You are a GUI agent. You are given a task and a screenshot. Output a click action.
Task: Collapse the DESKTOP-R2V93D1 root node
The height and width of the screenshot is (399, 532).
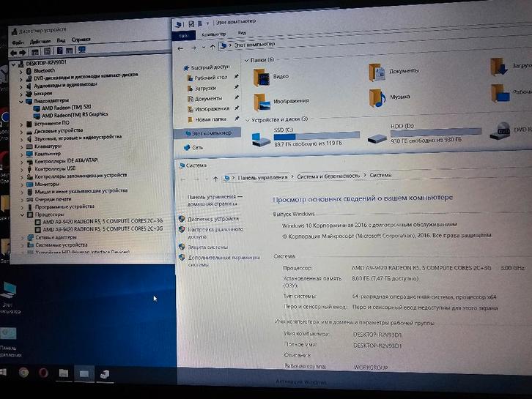[14, 64]
